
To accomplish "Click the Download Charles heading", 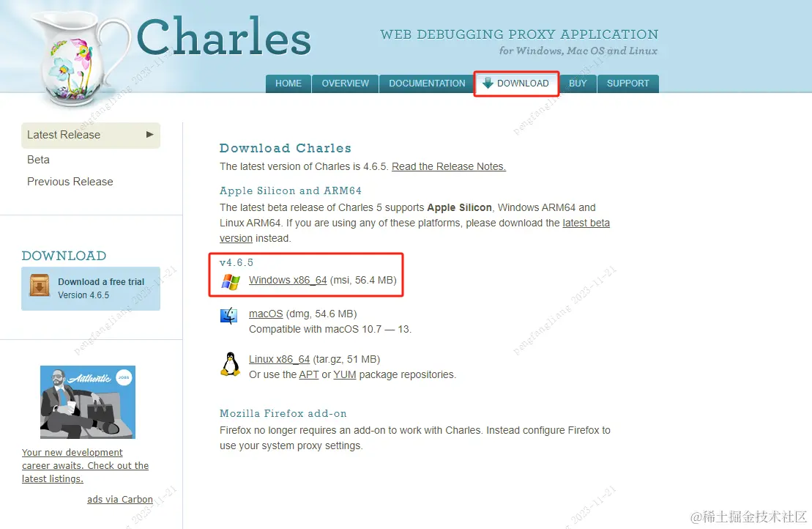I will [286, 148].
